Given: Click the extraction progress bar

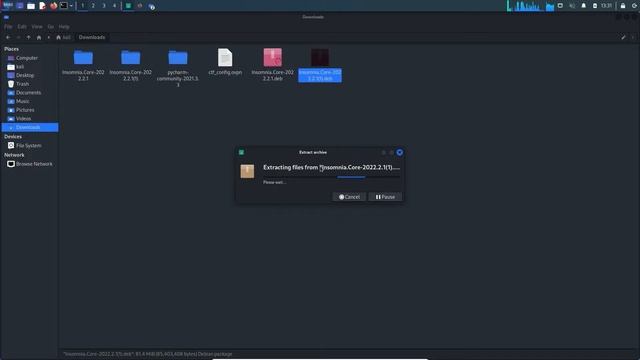Looking at the screenshot, I should 331,177.
